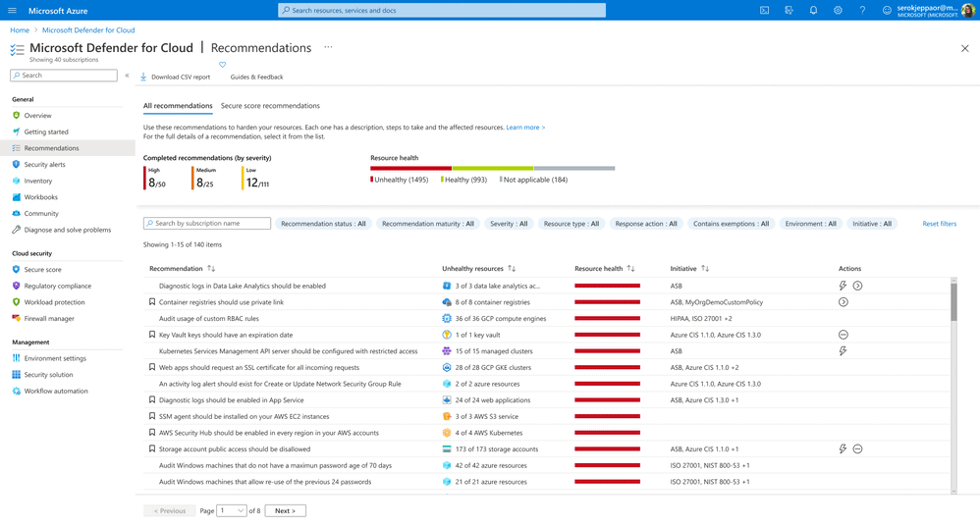Viewport: 980px width, 527px height.
Task: Toggle bookmark on Key Vault keys expiration row
Action: pos(152,335)
